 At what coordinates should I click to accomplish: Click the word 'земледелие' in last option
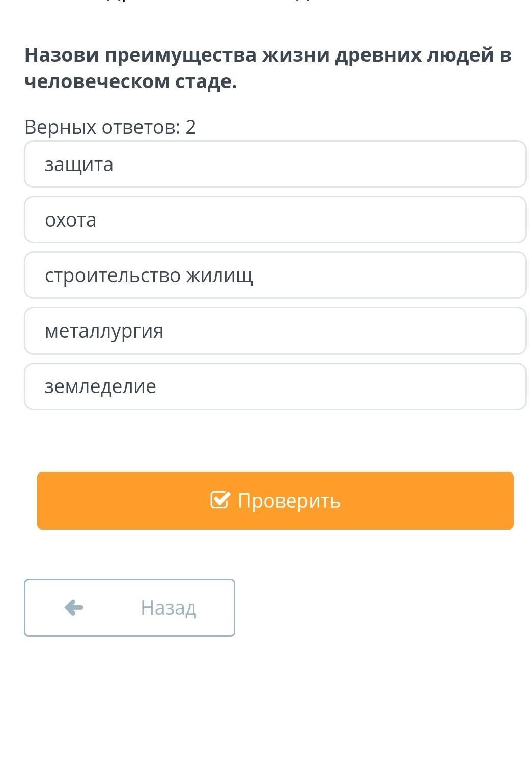[100, 386]
